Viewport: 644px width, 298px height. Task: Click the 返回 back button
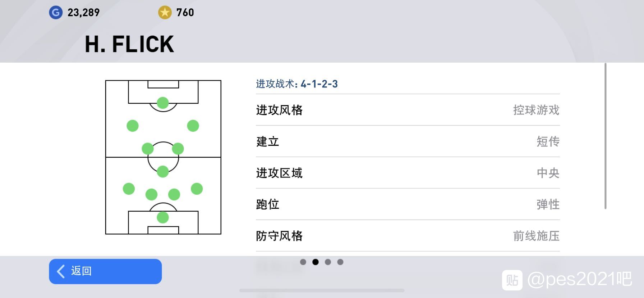coord(105,271)
